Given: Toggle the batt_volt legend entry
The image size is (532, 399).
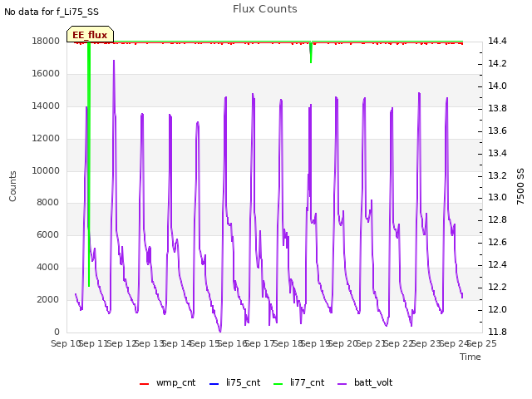Looking at the screenshot, I should coord(365,382).
